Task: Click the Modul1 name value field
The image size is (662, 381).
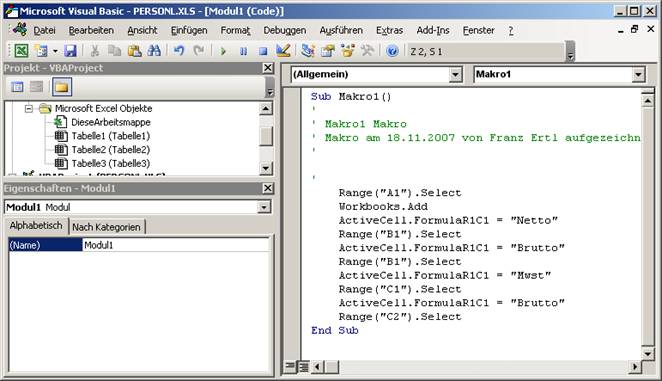Action: (176, 245)
